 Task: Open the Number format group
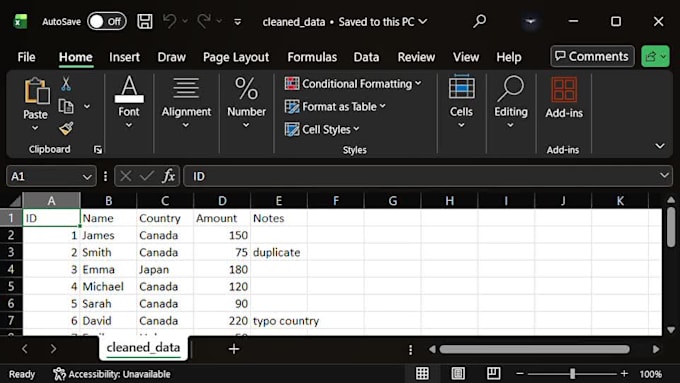click(246, 102)
